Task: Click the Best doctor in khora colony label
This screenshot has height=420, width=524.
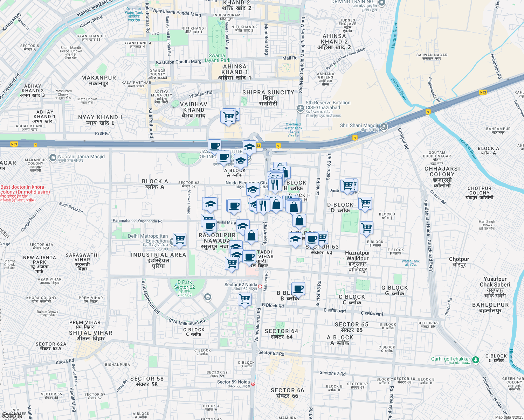Action: pyautogui.click(x=25, y=189)
